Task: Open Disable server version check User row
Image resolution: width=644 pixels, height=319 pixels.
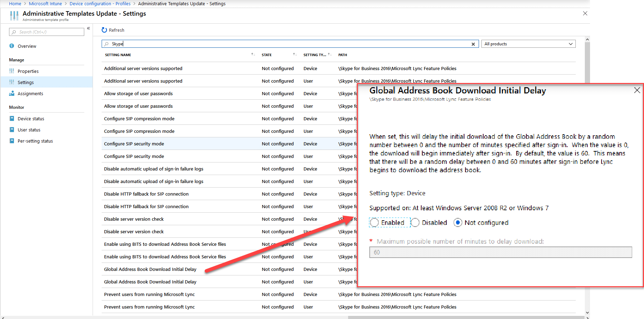Action: tap(229, 231)
